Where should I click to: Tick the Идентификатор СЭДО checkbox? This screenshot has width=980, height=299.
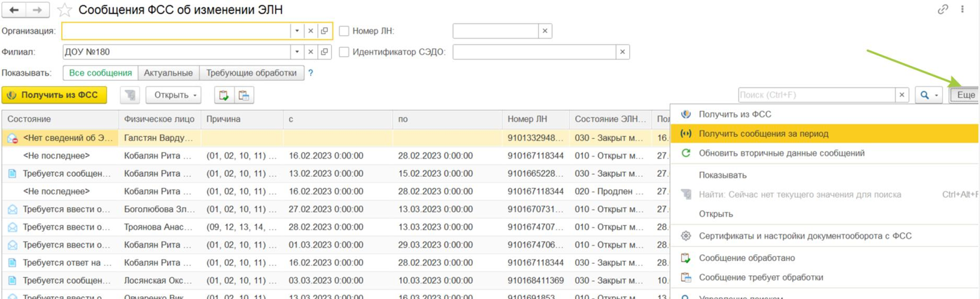click(344, 52)
